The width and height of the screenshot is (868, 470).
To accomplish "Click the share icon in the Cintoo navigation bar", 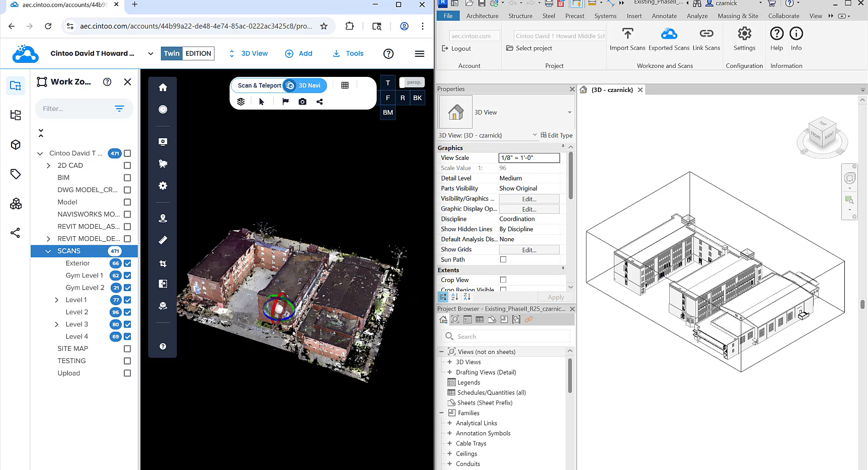I will [320, 102].
